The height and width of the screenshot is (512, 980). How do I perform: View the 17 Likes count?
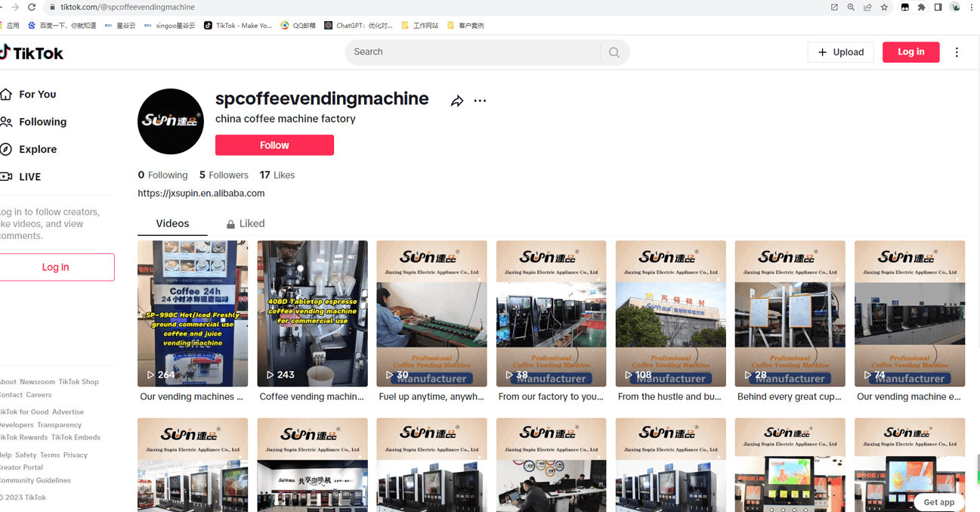277,175
